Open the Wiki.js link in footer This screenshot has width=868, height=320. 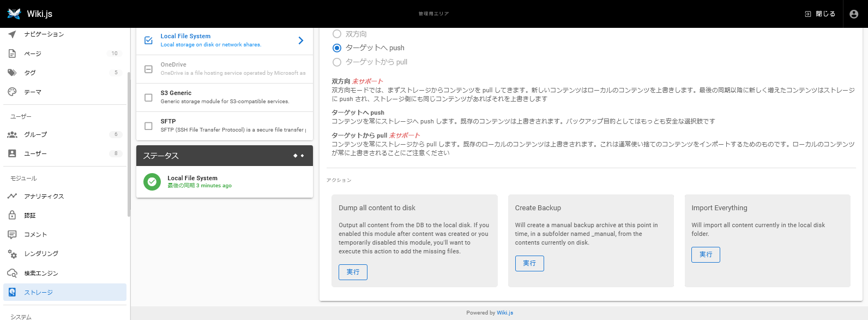(x=505, y=313)
